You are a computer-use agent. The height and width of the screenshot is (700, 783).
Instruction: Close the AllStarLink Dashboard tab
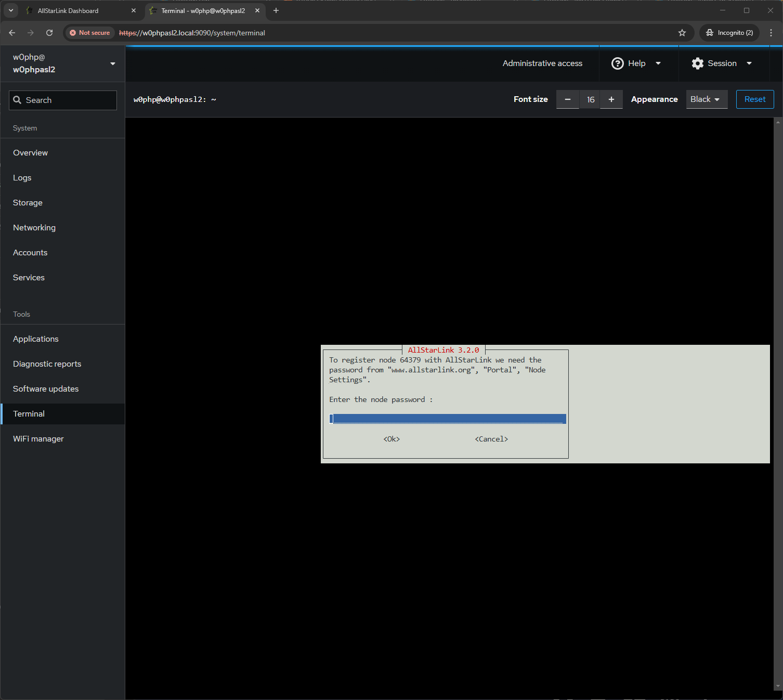134,10
